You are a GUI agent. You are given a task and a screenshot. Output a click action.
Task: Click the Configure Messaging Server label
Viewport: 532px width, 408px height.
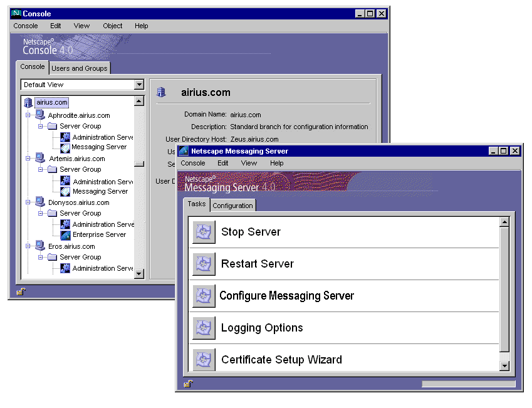287,296
